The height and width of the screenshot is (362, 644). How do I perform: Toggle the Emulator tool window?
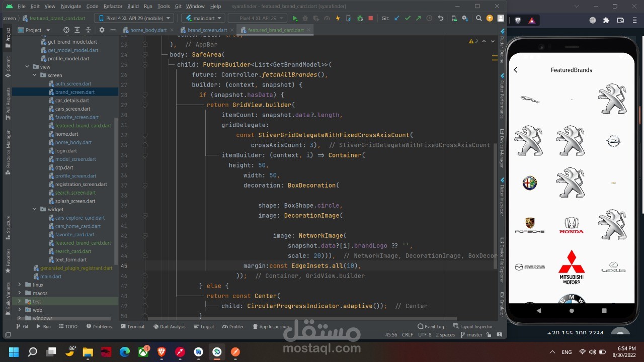coord(502,304)
